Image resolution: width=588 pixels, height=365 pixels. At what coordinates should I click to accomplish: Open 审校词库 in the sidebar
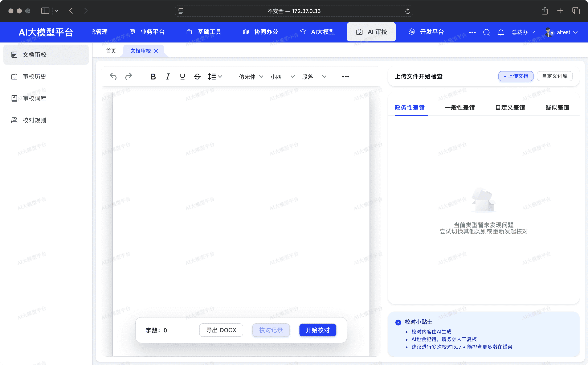46,98
